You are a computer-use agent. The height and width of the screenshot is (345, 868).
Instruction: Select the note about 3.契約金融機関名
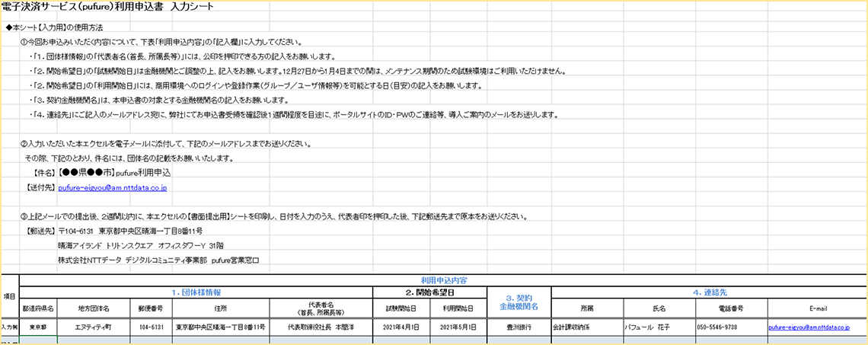(160, 101)
